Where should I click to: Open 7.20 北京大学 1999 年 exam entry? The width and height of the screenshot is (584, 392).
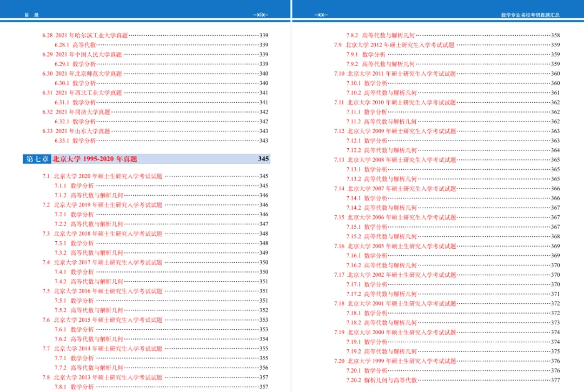[447, 361]
